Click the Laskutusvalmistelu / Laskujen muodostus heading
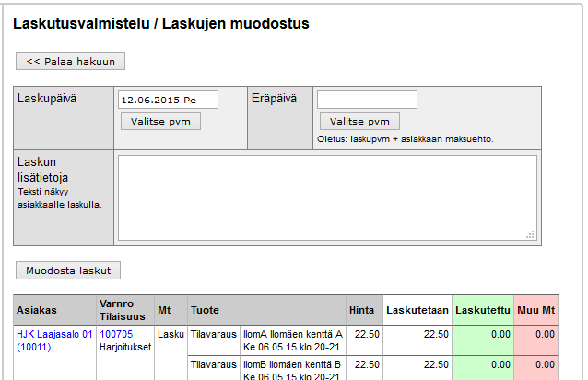This screenshot has height=380, width=588. tap(161, 24)
